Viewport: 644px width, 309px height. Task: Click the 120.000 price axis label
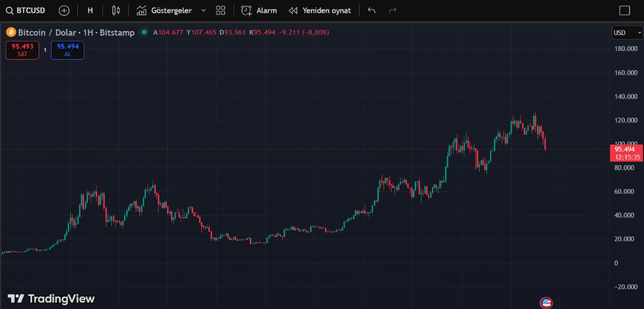pos(627,120)
